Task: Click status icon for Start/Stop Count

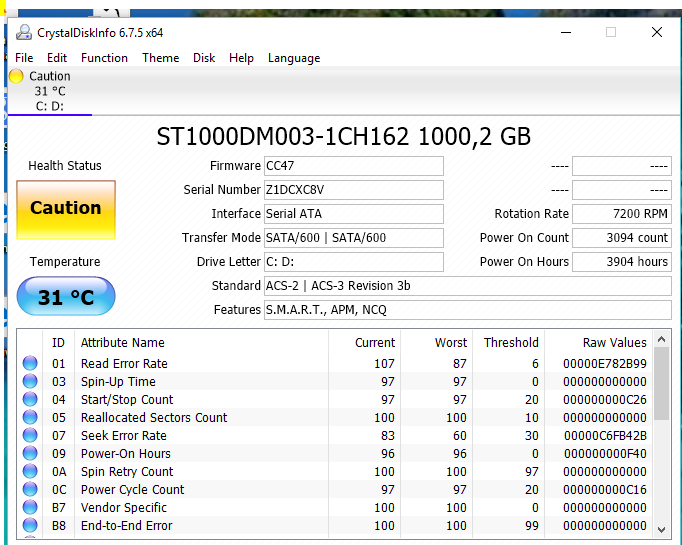Action: (30, 399)
